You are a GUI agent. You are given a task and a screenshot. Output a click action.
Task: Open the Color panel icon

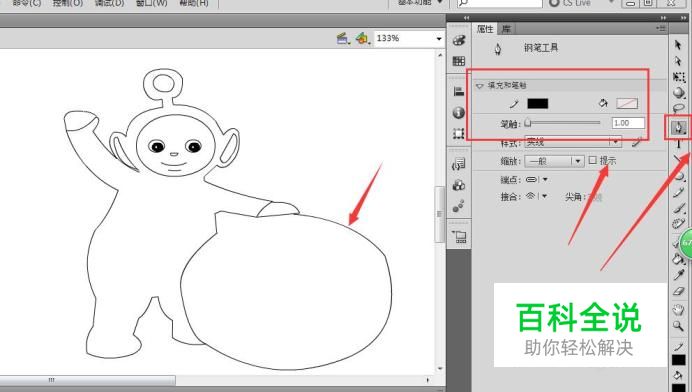click(459, 41)
